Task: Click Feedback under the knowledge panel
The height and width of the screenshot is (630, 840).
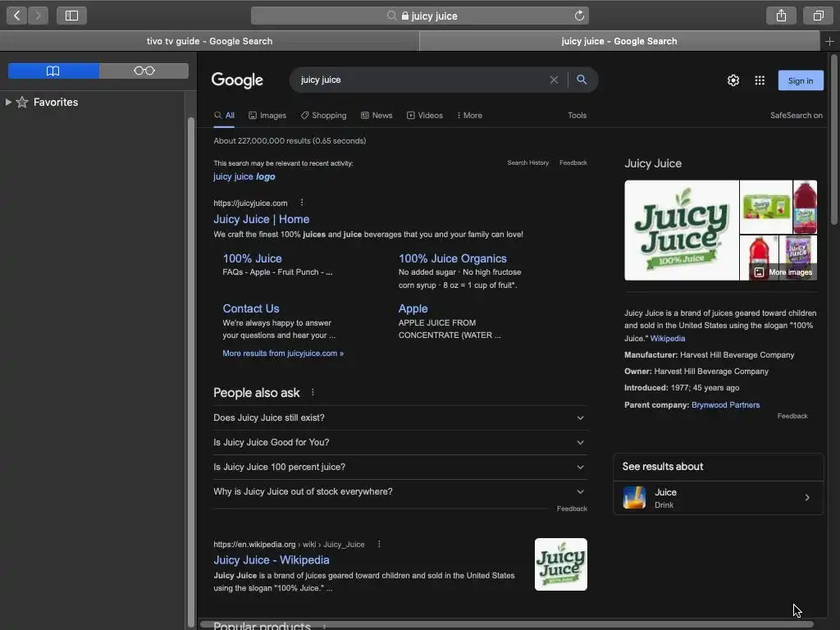Action: 792,416
